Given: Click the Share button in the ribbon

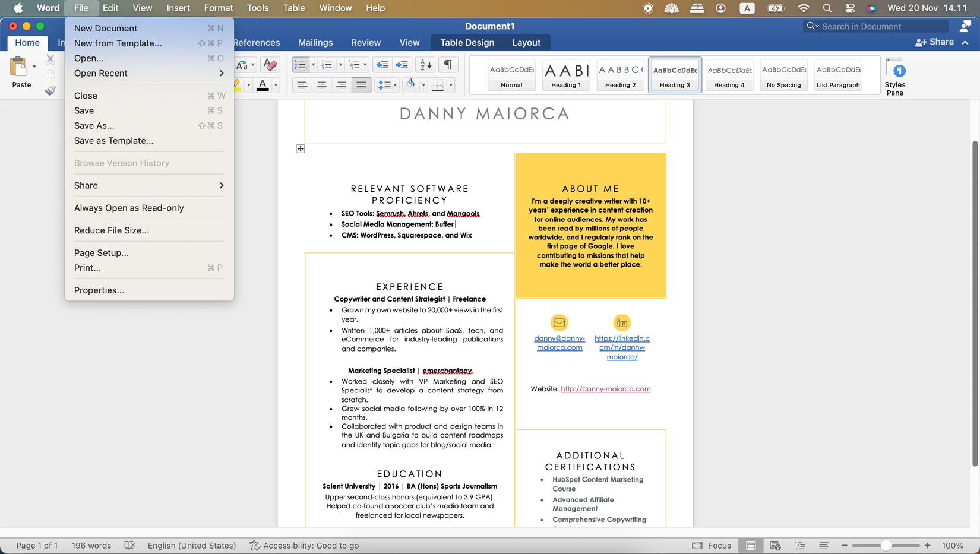Looking at the screenshot, I should [x=935, y=42].
